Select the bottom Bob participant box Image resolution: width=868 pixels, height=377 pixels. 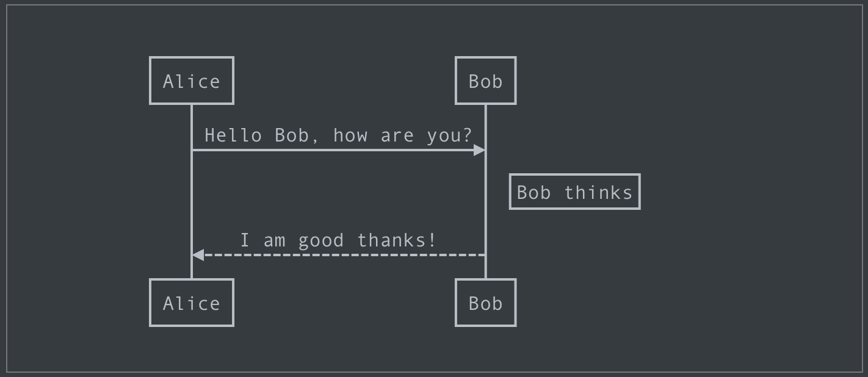click(x=485, y=303)
